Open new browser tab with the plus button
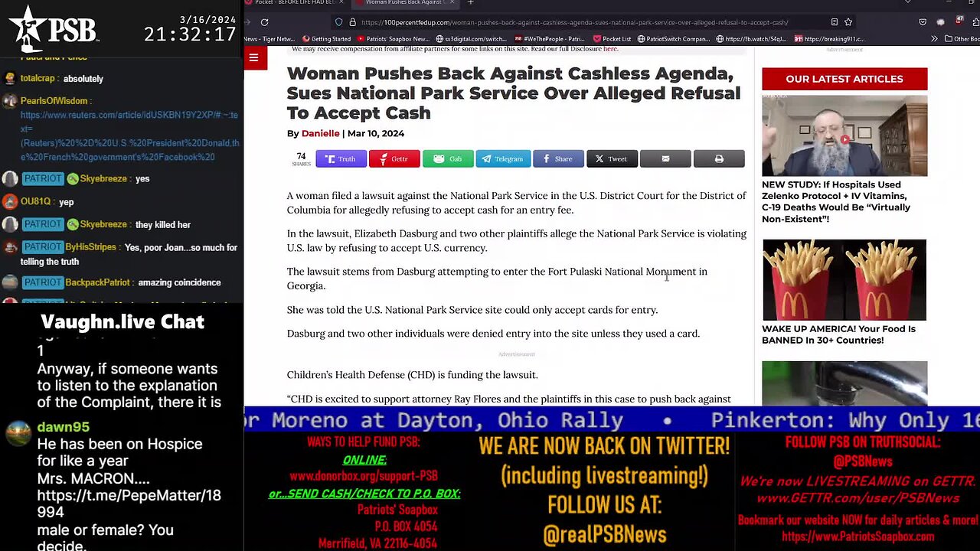 (471, 3)
